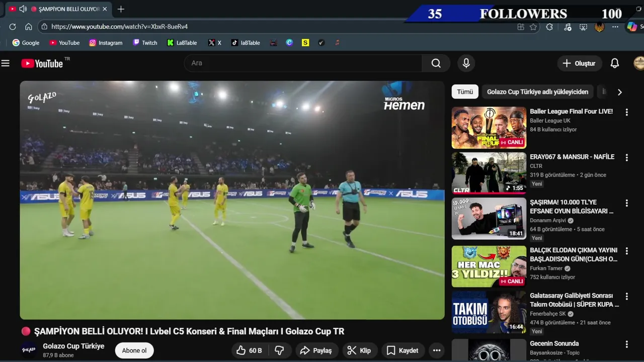The width and height of the screenshot is (644, 362).
Task: Open the Twitch bookmark
Action: [145, 43]
